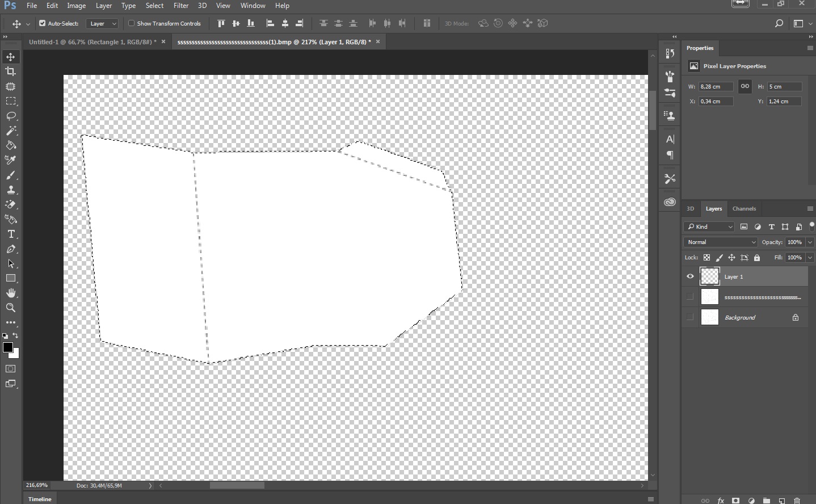Open the Opacity slider dropdown arrow
Screen dimensions: 816x504
(x=810, y=242)
